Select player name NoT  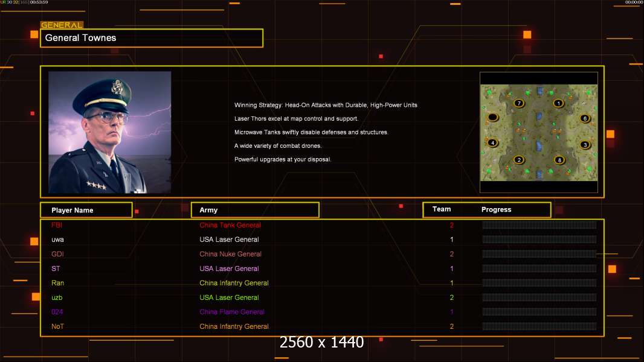click(57, 326)
